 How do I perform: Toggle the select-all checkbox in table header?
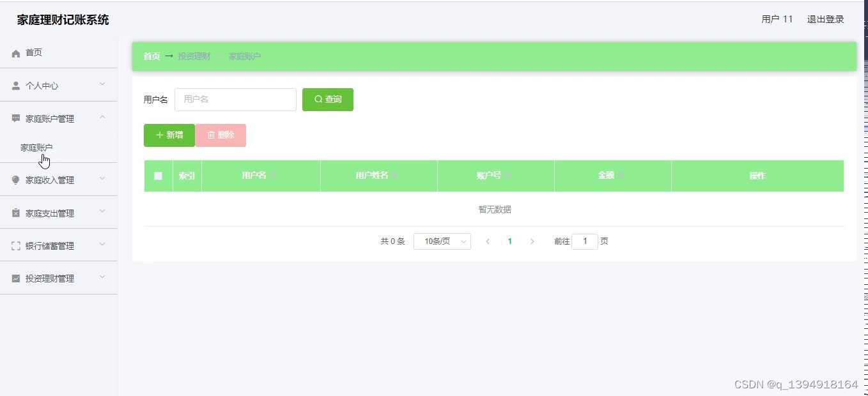click(158, 176)
